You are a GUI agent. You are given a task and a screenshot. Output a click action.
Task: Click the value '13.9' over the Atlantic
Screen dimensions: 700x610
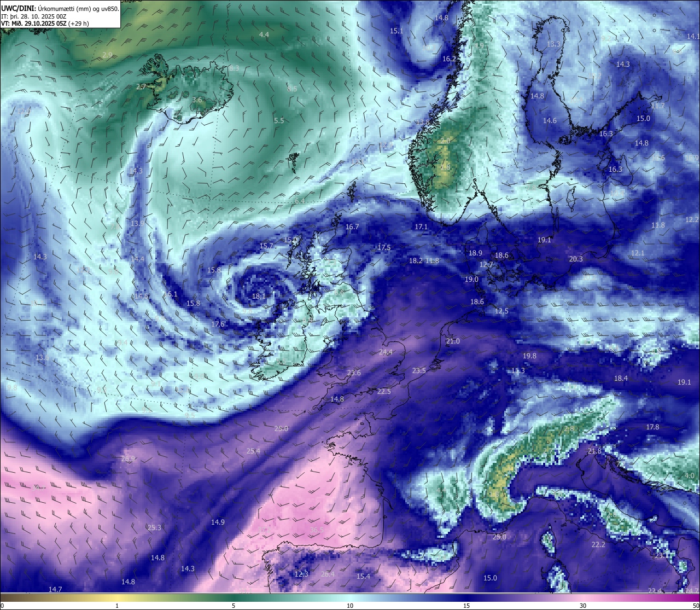tap(137, 223)
